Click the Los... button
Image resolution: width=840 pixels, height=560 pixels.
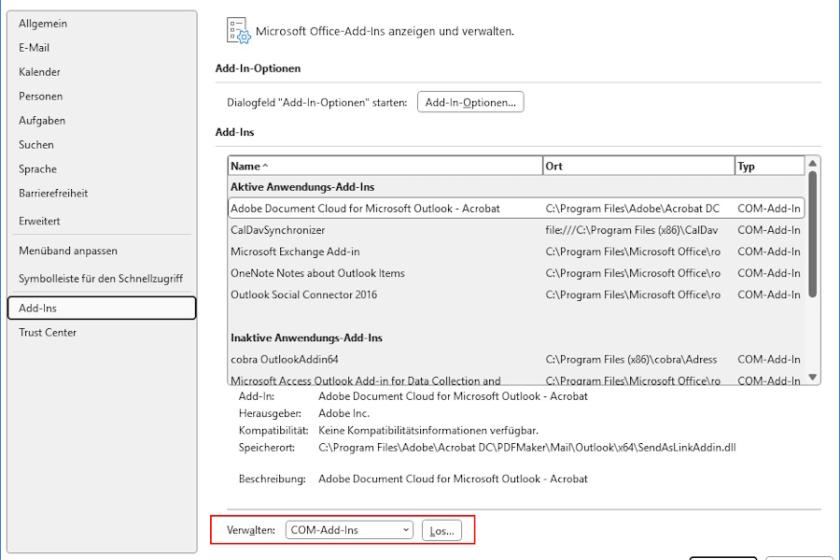point(441,531)
